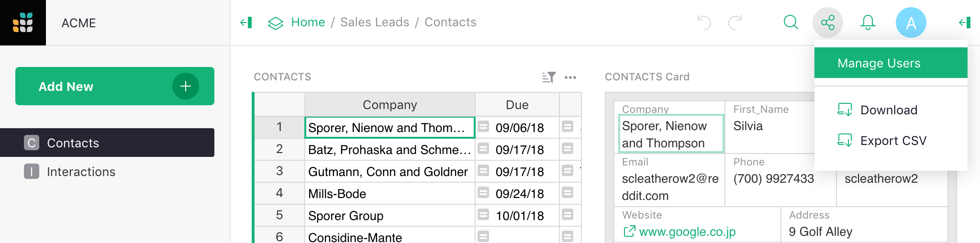Open the www.google.co.jp website link

[687, 232]
